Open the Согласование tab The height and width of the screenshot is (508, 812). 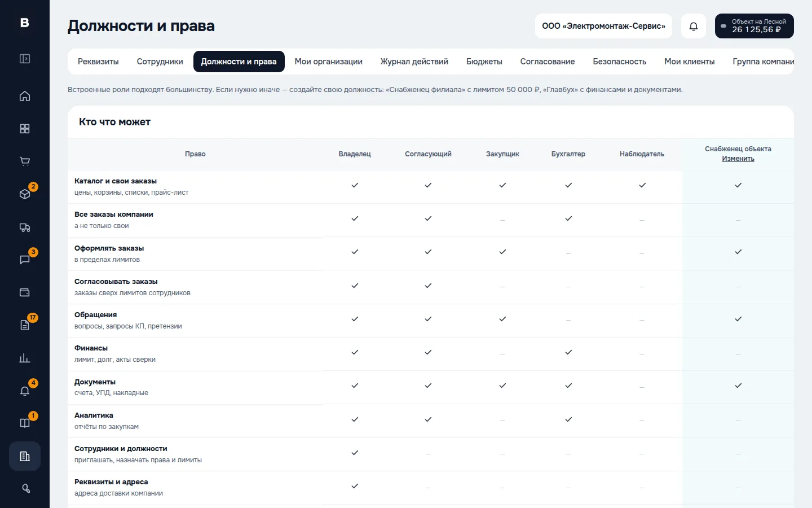(x=548, y=62)
